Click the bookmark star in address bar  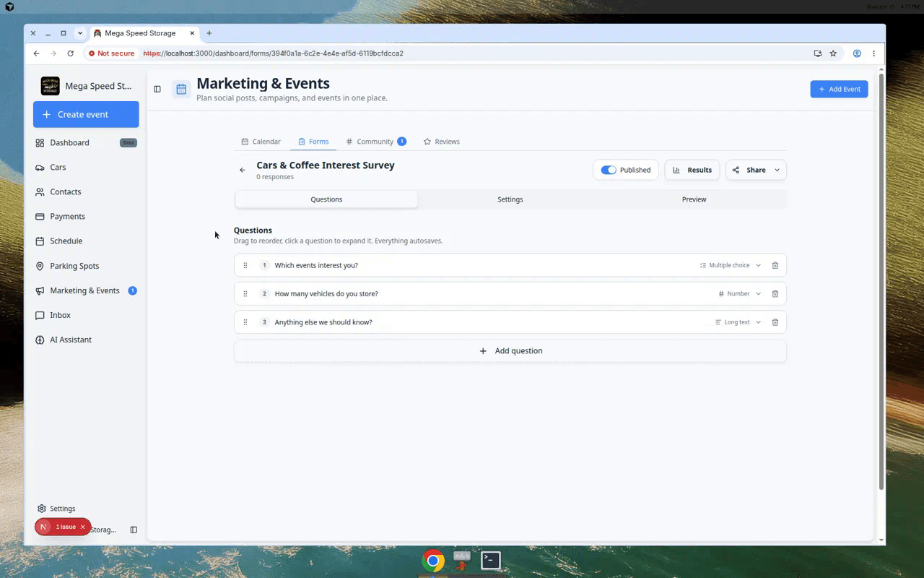[x=833, y=53]
